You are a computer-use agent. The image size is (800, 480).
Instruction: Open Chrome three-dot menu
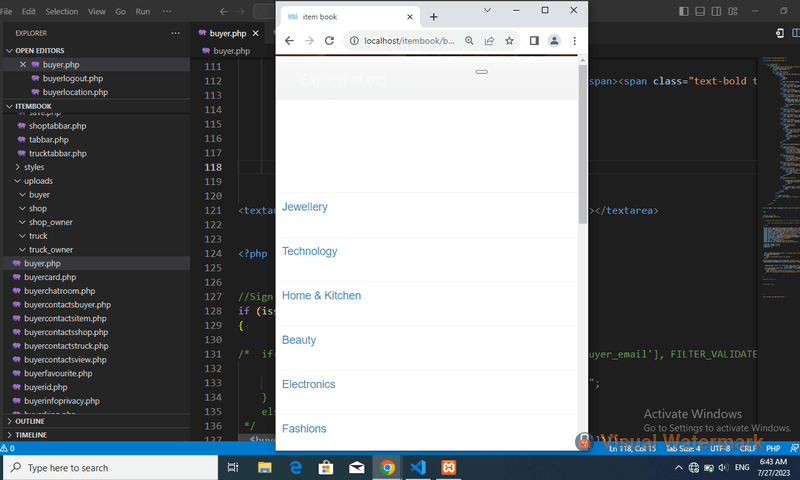[x=574, y=41]
